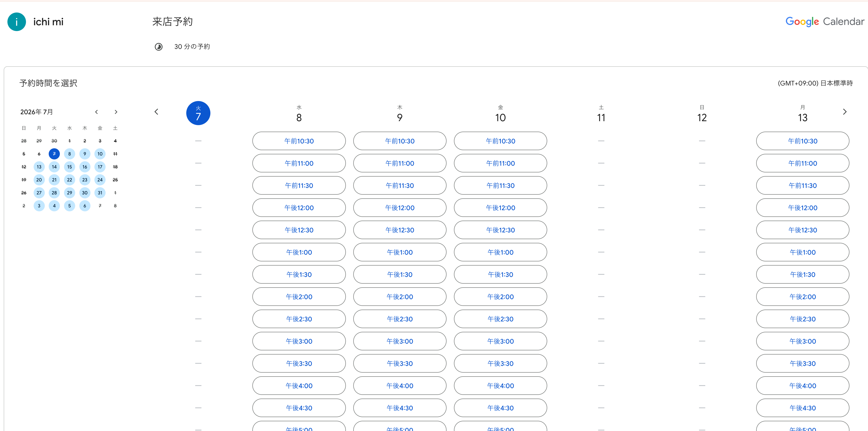The image size is (868, 431).
Task: Click the 30-minute duration clock icon
Action: tap(158, 47)
